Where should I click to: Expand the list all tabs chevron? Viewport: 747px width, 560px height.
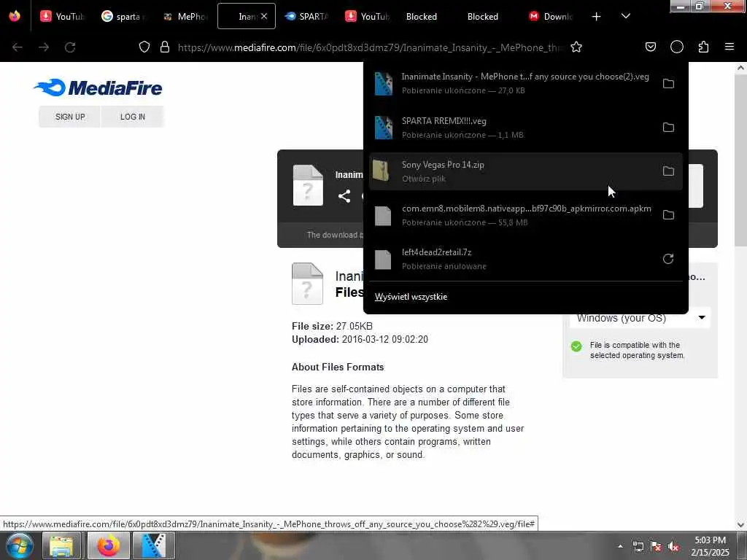[625, 17]
